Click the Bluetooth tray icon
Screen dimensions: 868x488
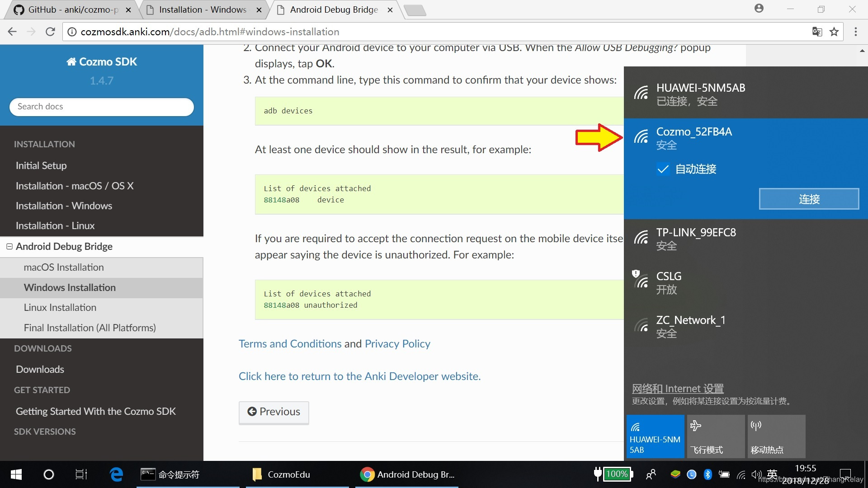click(708, 474)
